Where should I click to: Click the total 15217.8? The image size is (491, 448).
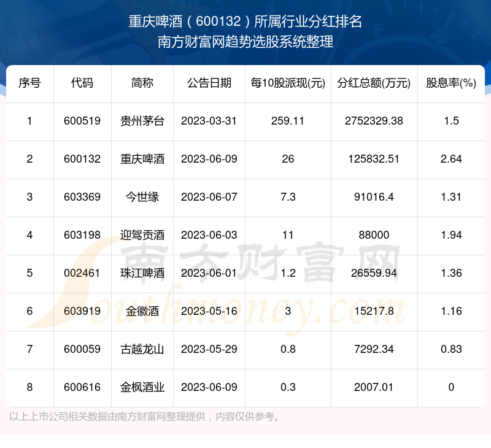pos(374,311)
